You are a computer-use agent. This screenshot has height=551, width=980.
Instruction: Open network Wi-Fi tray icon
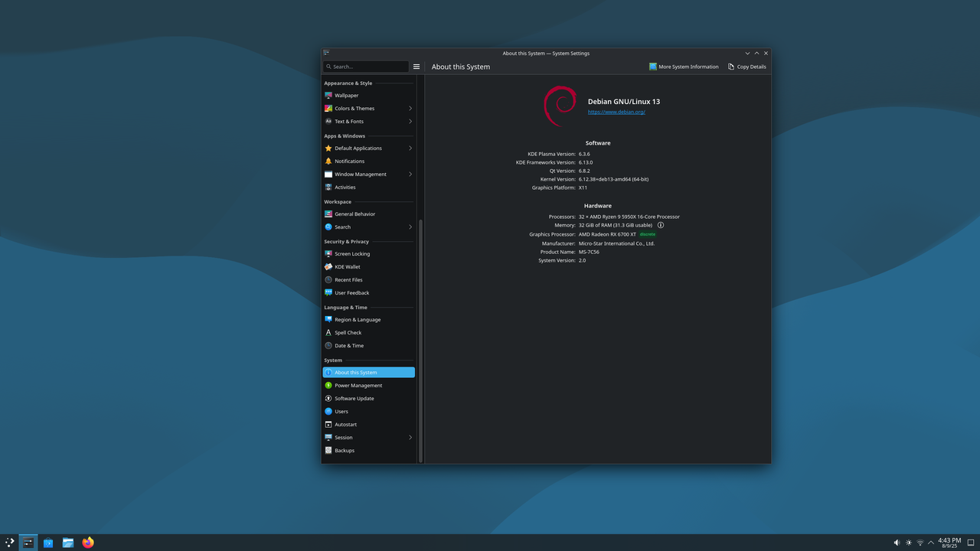920,543
